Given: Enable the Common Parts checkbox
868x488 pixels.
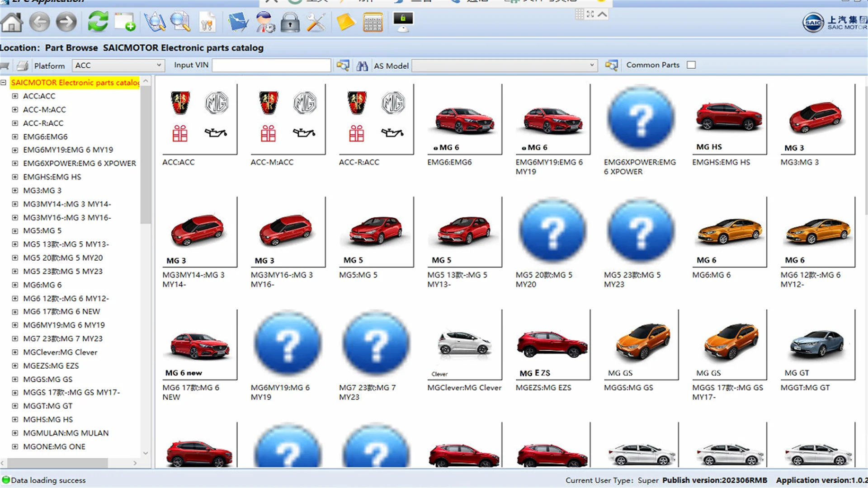Looking at the screenshot, I should click(x=691, y=65).
